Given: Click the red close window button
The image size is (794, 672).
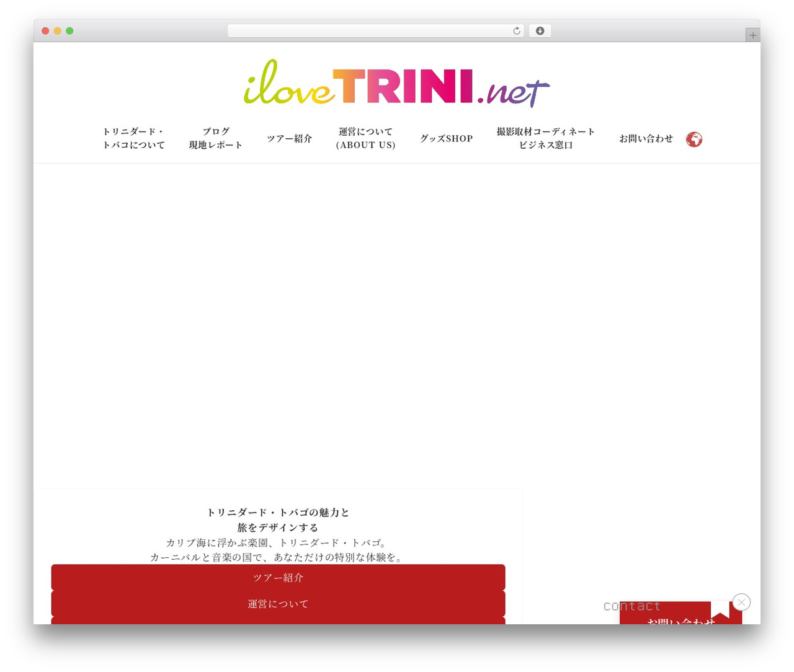Looking at the screenshot, I should 45,31.
